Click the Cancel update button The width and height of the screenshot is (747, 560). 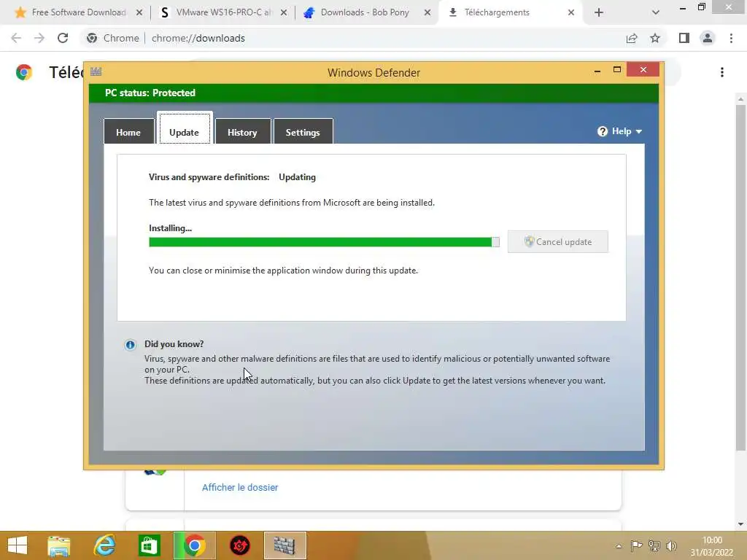[x=557, y=242]
